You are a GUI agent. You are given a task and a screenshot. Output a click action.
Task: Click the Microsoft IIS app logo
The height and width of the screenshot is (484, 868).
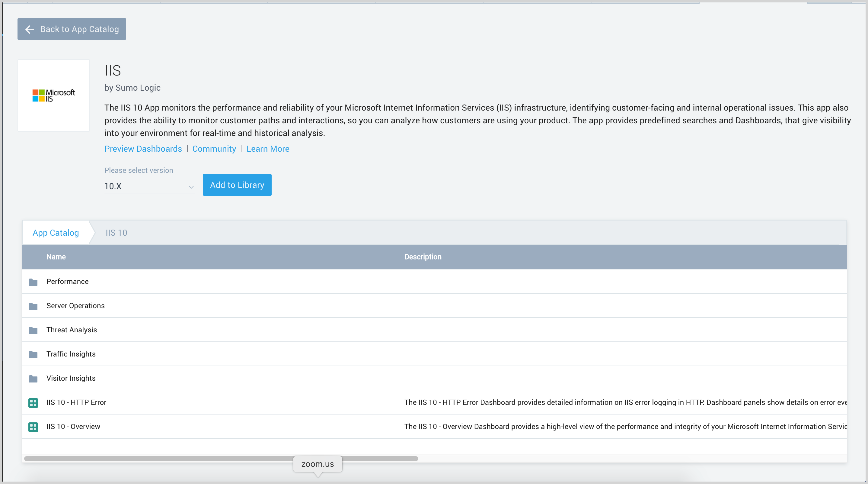[54, 95]
